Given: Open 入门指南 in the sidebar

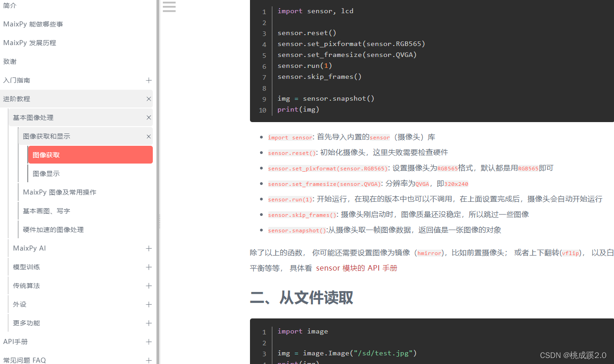Looking at the screenshot, I should pos(16,80).
